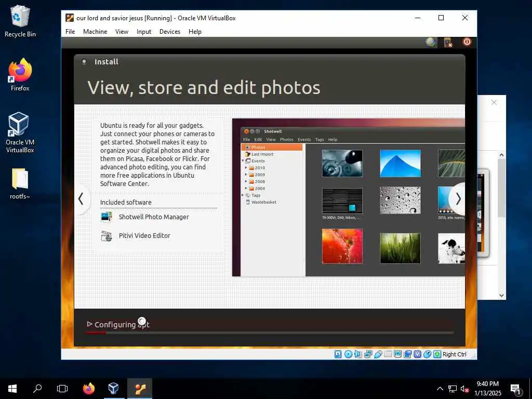Click the Included software heading

point(126,202)
